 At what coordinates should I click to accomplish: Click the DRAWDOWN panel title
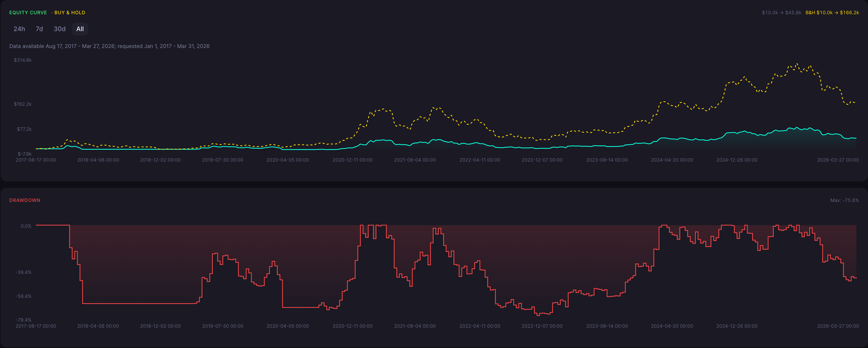(x=24, y=200)
